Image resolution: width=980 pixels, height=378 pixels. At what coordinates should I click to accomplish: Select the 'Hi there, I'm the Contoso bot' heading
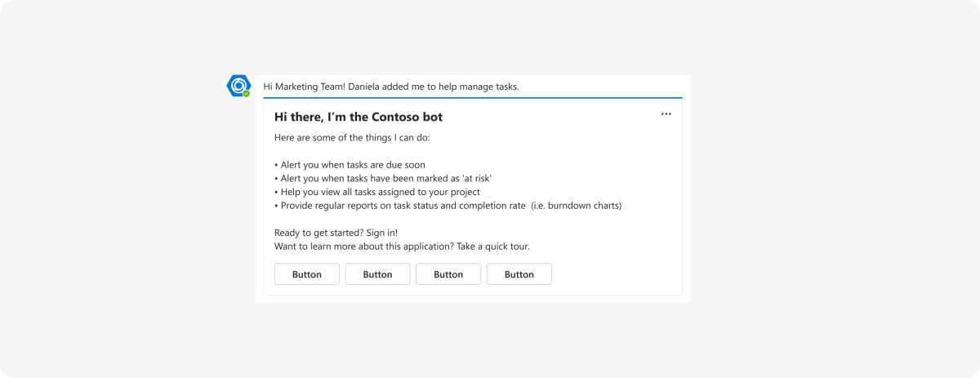359,117
